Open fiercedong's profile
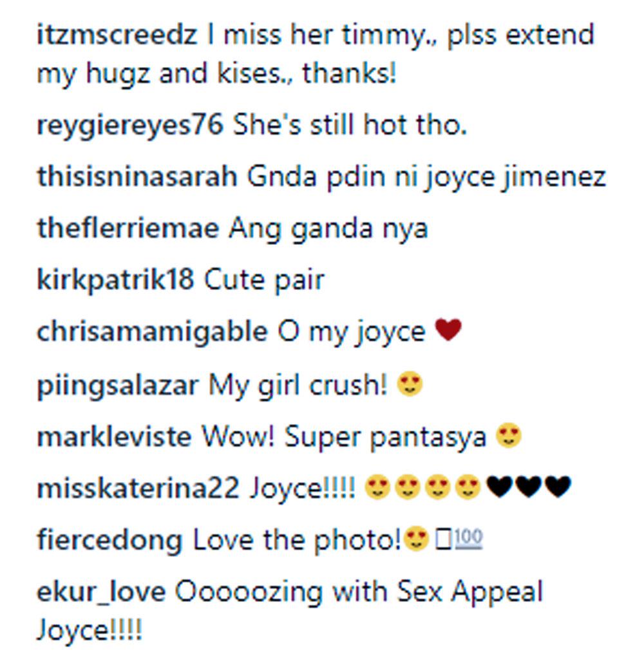Image resolution: width=644 pixels, height=658 pixels. [110, 540]
